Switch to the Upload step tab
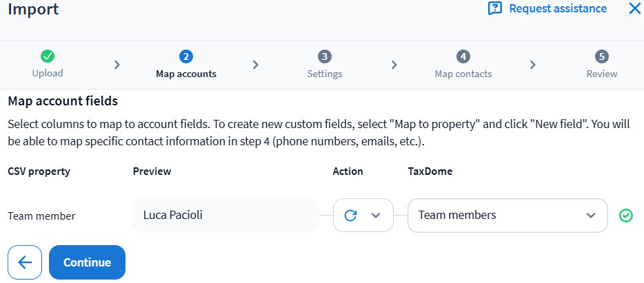644x283 pixels. 48,74
